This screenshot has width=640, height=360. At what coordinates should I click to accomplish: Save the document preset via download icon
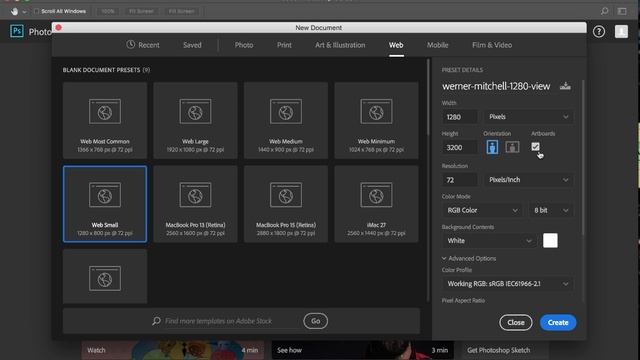click(565, 86)
